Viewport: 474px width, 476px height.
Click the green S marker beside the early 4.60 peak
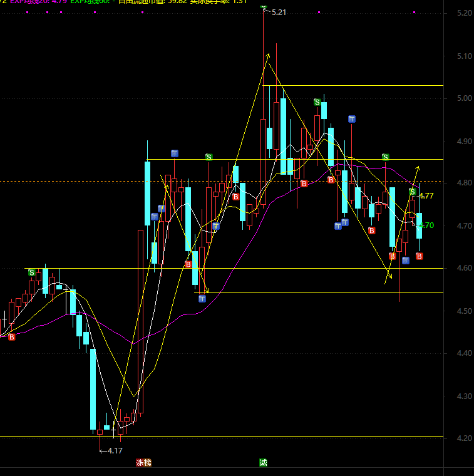pos(31,272)
